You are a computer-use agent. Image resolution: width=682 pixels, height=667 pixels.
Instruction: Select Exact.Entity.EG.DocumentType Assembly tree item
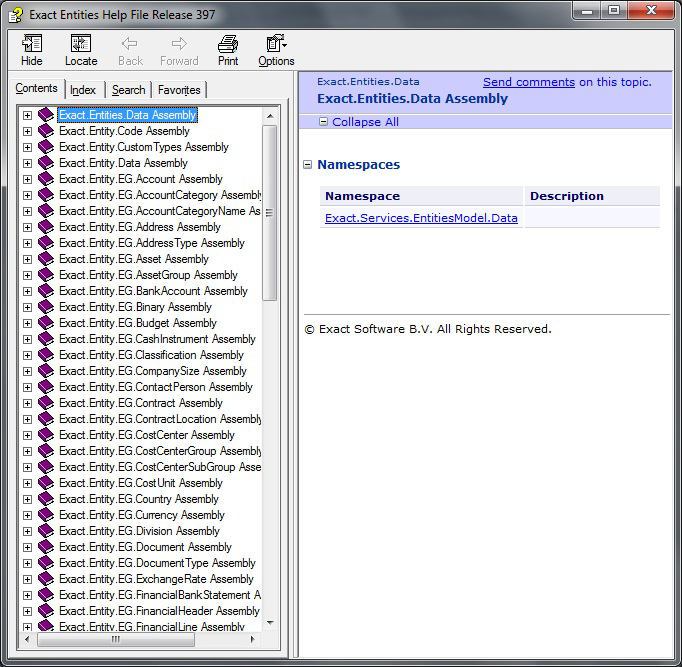tap(157, 563)
